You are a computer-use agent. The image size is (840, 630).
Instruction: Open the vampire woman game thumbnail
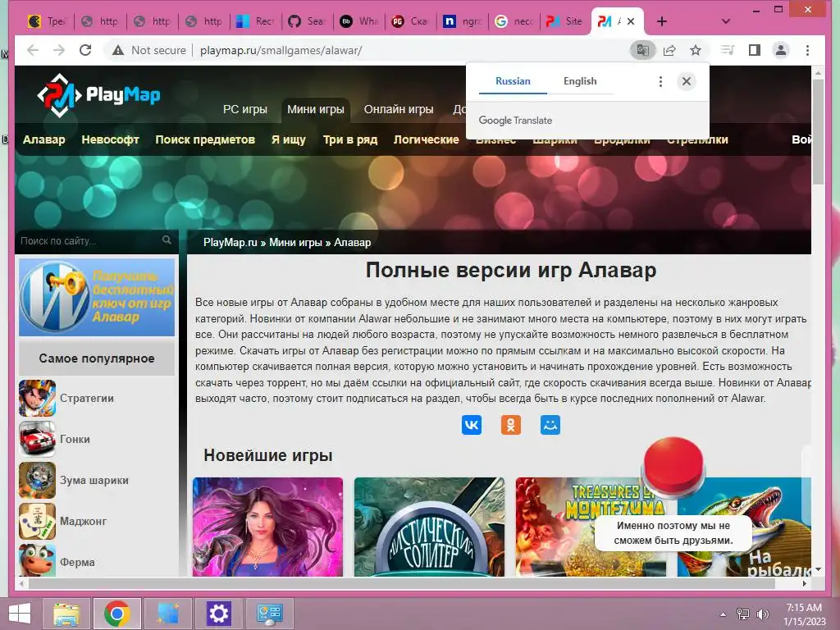pos(268,527)
